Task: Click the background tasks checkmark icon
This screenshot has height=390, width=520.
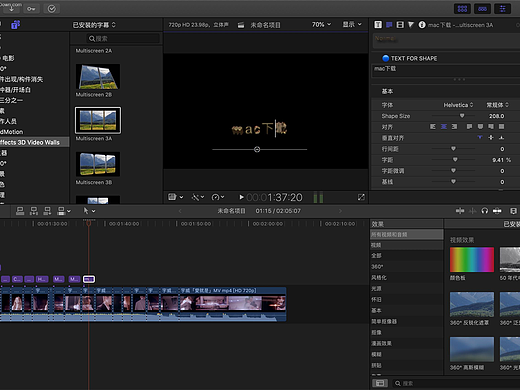Action: coord(52,9)
